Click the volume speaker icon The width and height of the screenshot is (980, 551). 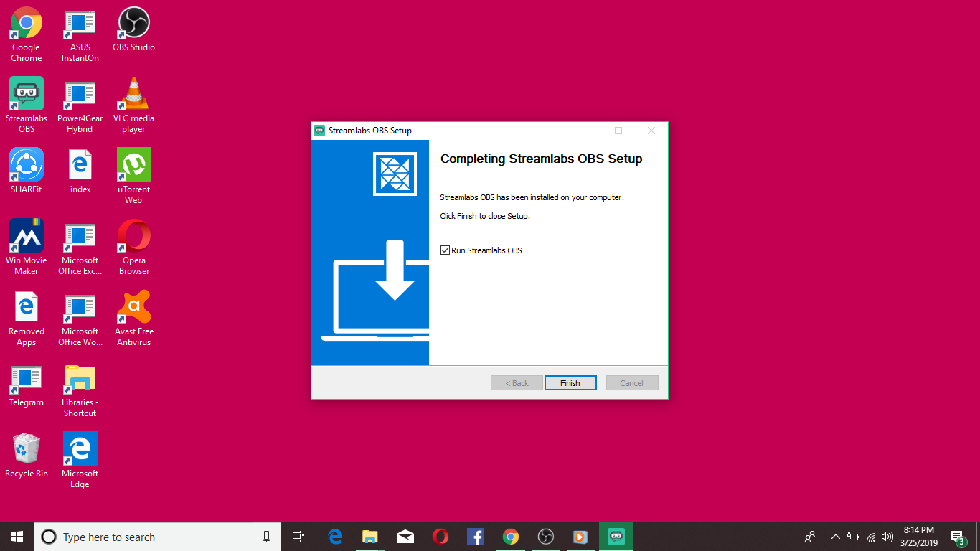[x=887, y=537]
